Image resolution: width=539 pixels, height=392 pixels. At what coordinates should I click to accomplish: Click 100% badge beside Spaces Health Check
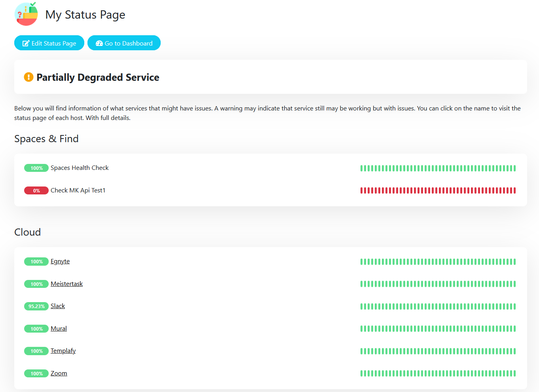coord(36,168)
